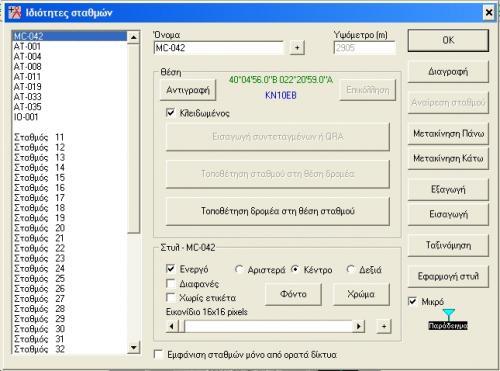
Task: Select AT-019 in station list
Action: click(70, 87)
